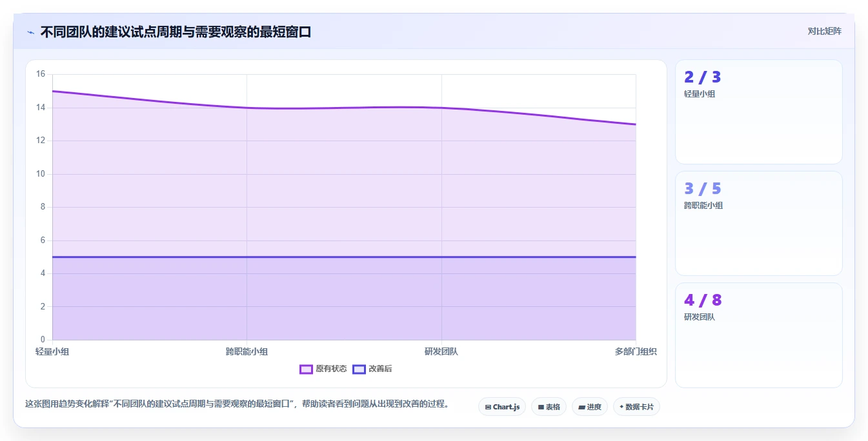
Task: Click the y-axis value 10
Action: 41,174
